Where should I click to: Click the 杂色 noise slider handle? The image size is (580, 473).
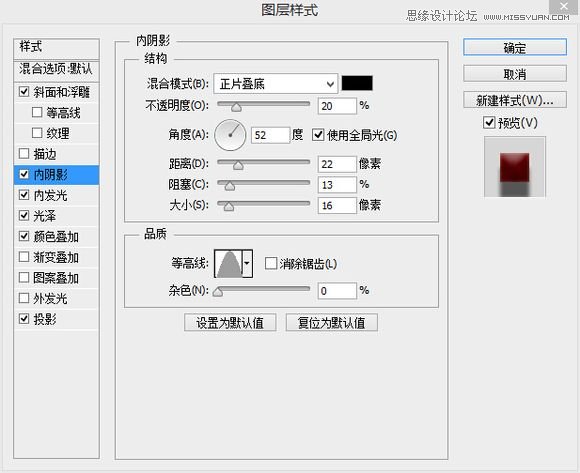218,292
